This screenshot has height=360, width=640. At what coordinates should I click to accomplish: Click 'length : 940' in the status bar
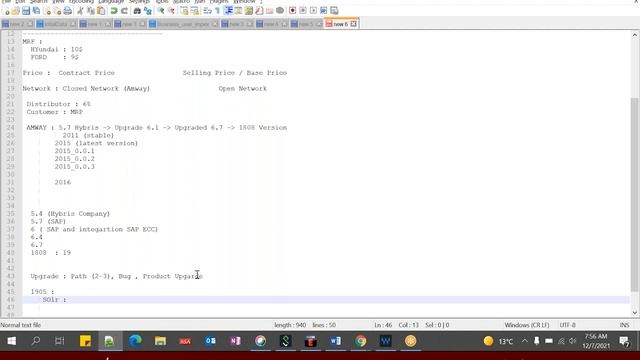click(290, 325)
